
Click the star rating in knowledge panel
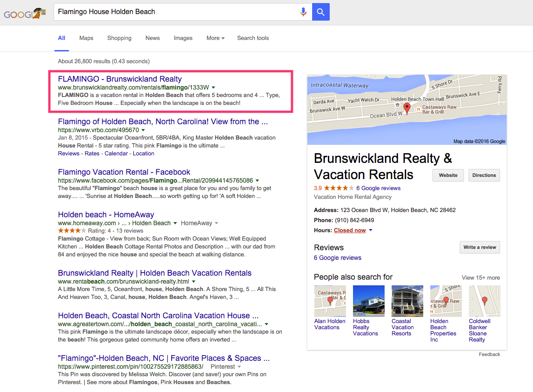(339, 188)
